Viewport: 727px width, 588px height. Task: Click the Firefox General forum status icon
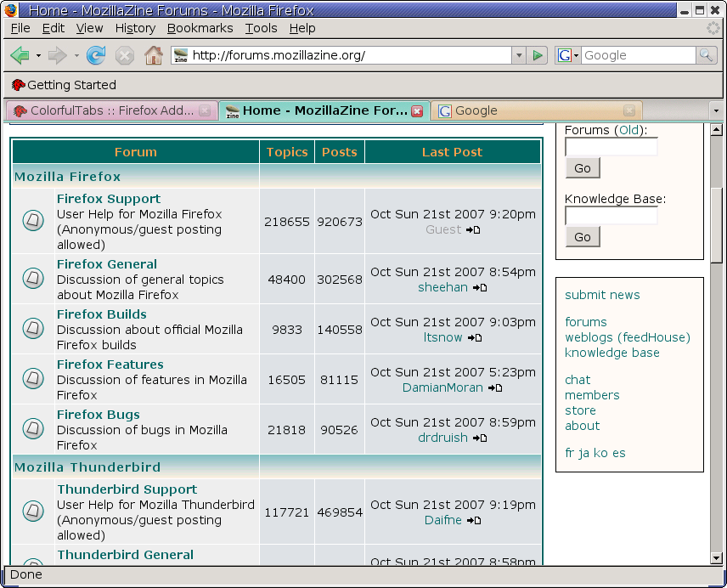[x=33, y=278]
